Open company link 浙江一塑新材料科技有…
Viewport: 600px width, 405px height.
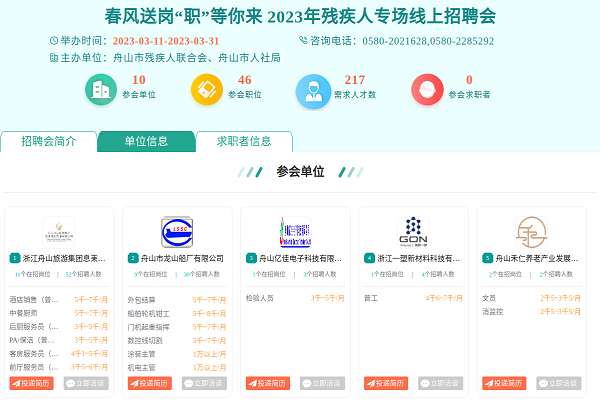[419, 258]
